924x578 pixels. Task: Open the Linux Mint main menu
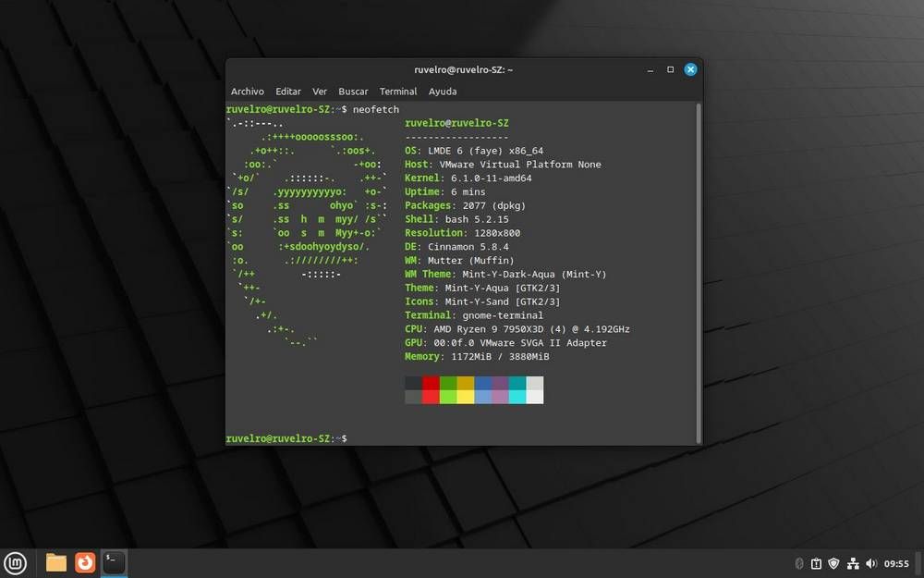click(16, 561)
